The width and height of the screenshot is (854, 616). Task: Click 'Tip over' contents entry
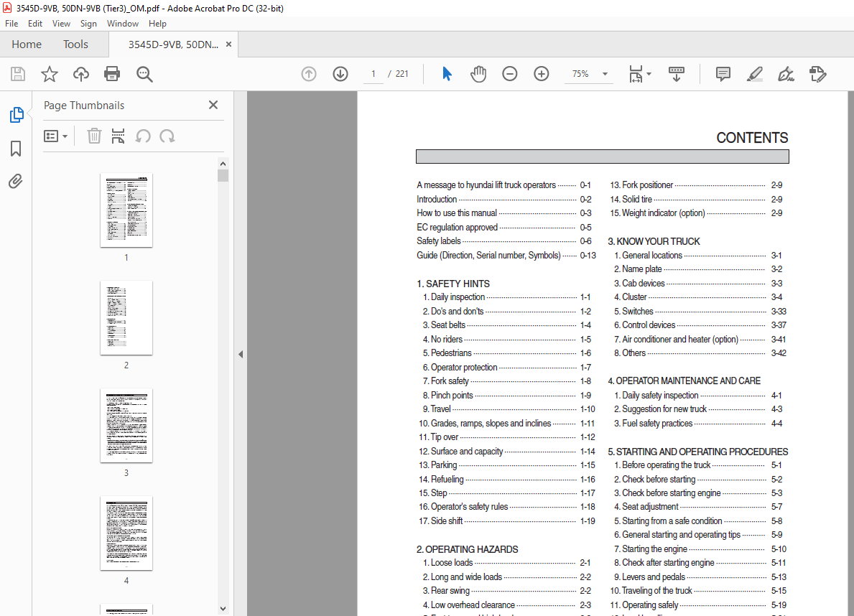[x=507, y=437]
